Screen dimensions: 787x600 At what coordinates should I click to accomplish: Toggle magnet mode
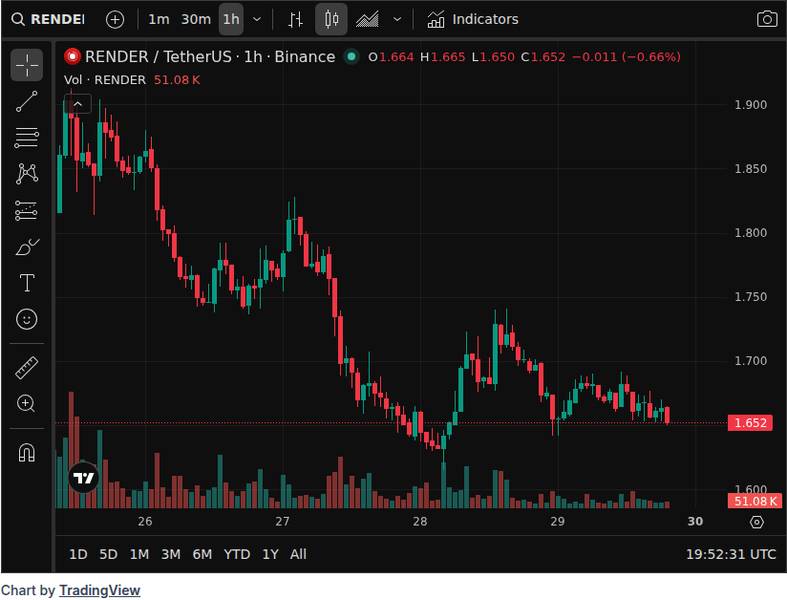pyautogui.click(x=27, y=453)
